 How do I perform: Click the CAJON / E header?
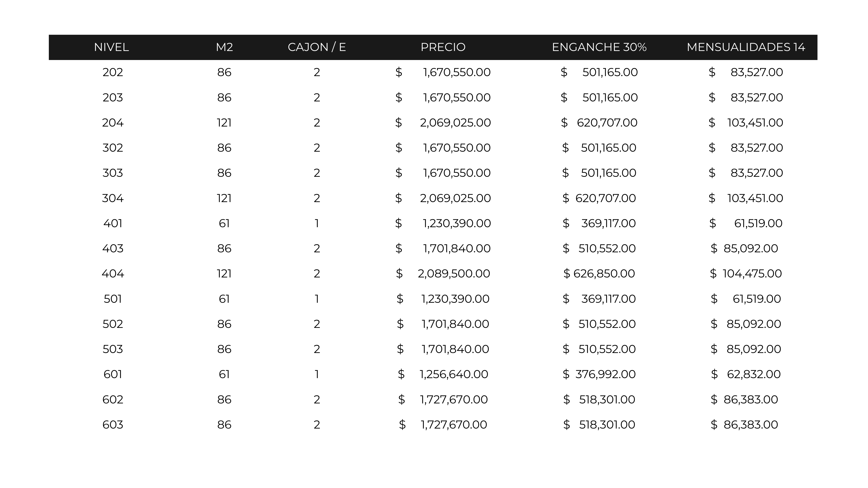pyautogui.click(x=317, y=47)
